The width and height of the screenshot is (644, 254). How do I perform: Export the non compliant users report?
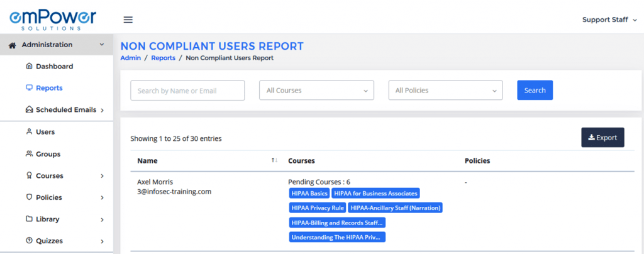602,138
